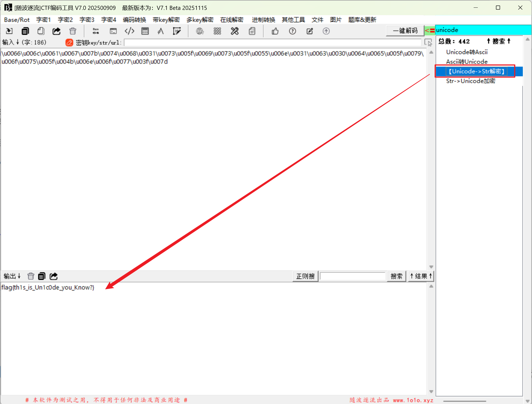Click the 搜索 button beside output search
The height and width of the screenshot is (404, 532).
[396, 276]
